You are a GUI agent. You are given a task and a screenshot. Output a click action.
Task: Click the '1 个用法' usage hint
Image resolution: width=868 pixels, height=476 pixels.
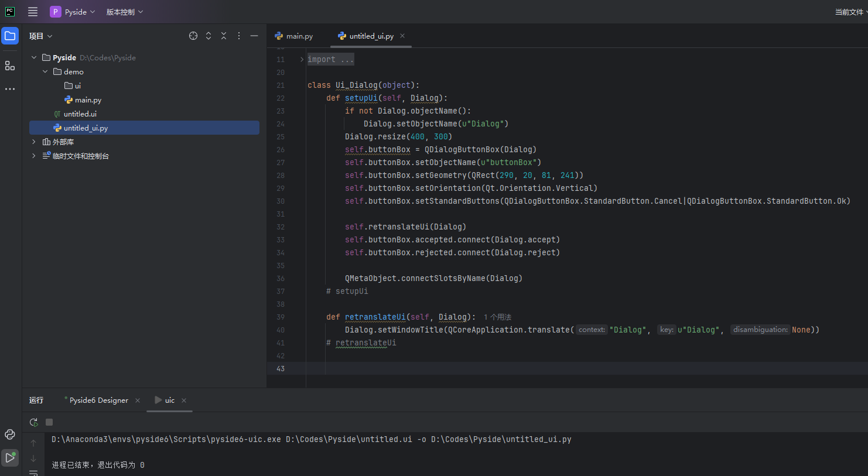[x=497, y=317]
